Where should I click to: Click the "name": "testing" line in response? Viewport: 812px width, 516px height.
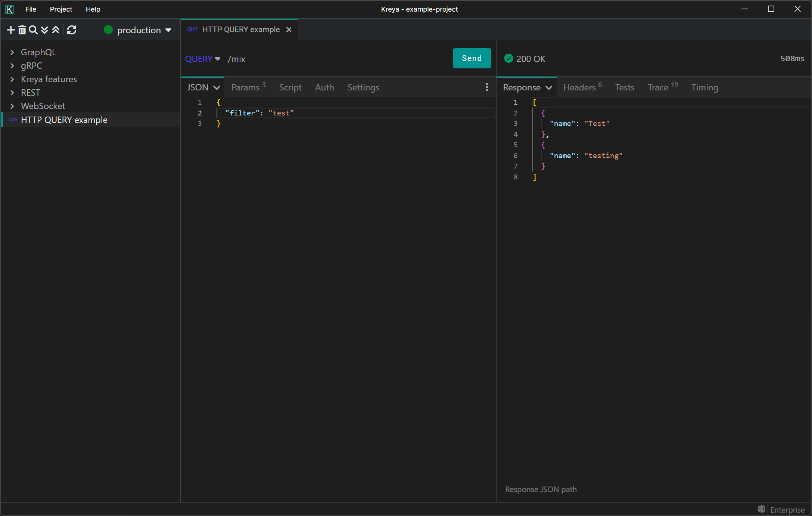click(x=586, y=155)
